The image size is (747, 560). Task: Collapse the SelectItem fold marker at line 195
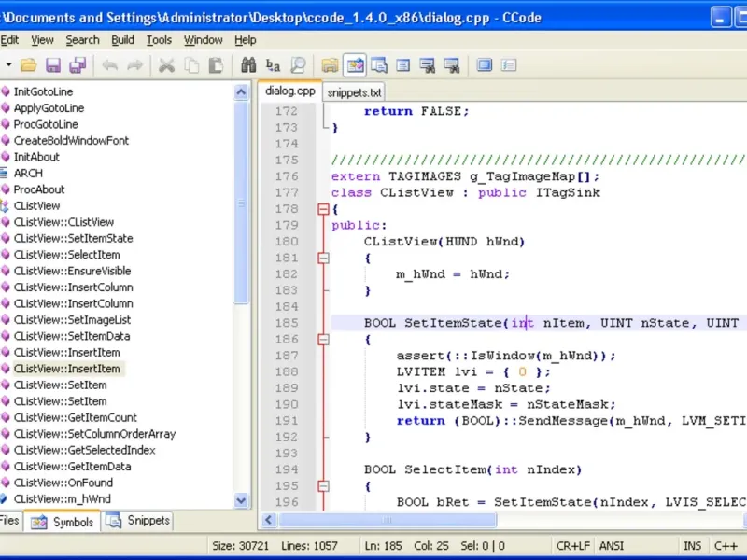pyautogui.click(x=323, y=486)
